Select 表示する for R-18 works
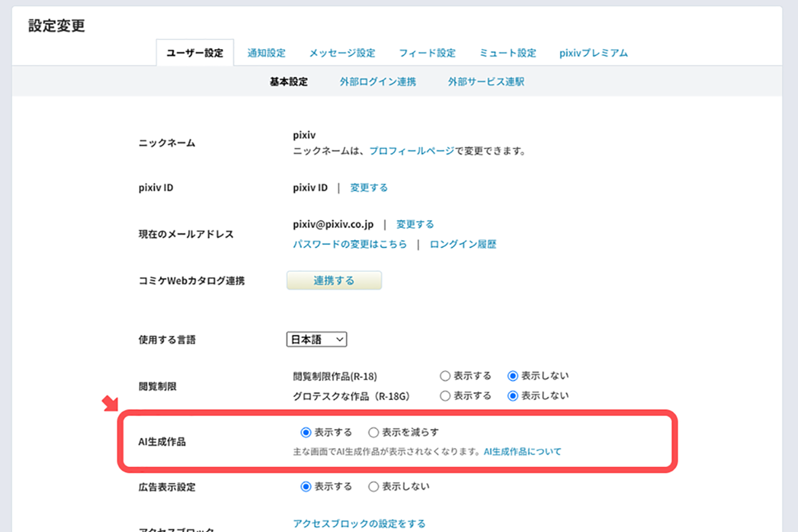The image size is (798, 532). pyautogui.click(x=445, y=376)
